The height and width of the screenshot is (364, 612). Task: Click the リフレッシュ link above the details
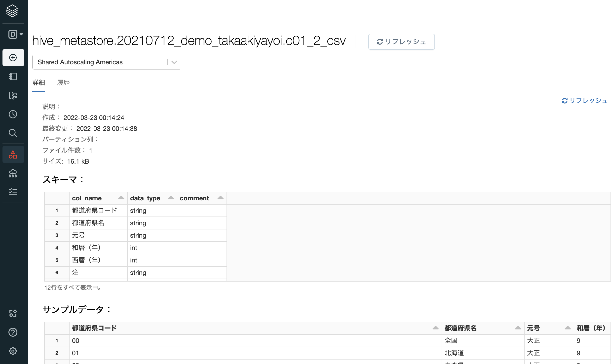(x=584, y=101)
